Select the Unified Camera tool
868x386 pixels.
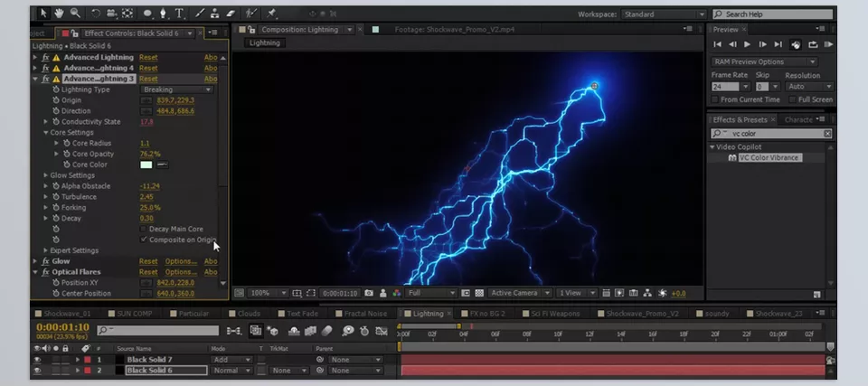(x=111, y=13)
